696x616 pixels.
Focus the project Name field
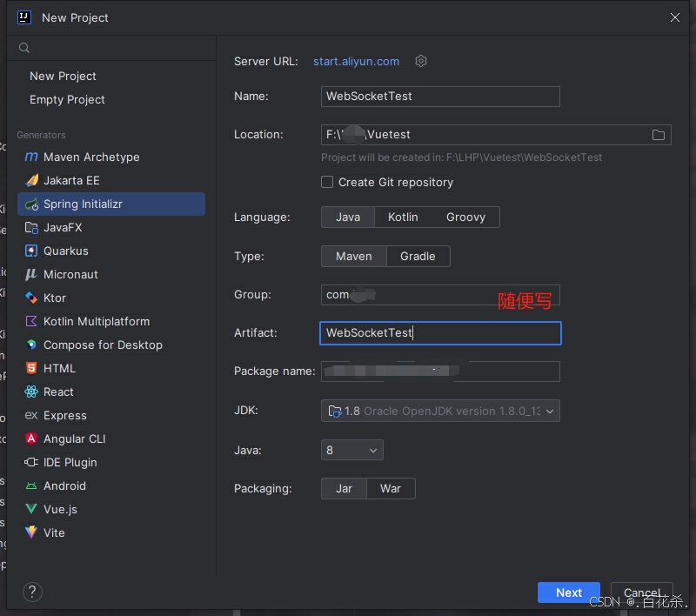click(x=440, y=97)
